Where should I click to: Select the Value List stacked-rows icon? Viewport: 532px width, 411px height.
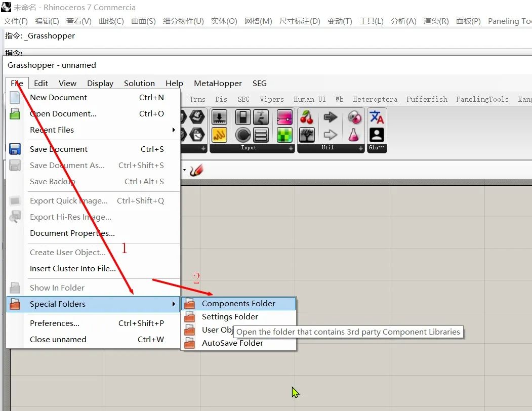pyautogui.click(x=261, y=135)
